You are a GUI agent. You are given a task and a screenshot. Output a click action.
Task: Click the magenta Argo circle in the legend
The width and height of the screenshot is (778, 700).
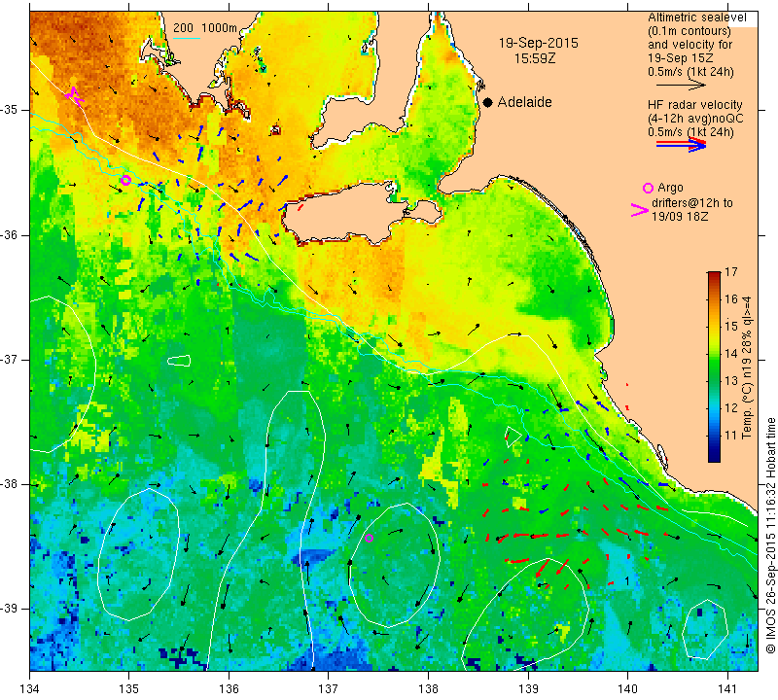pos(648,188)
